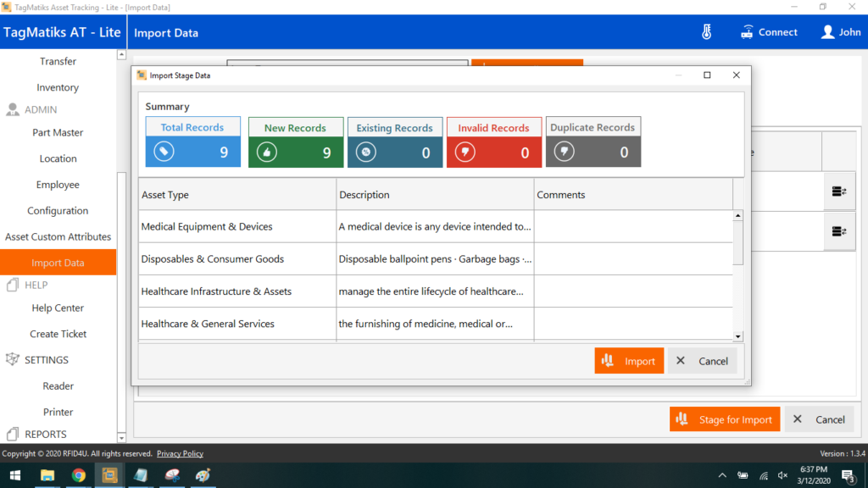Open Configuration in the sidebar
This screenshot has height=488, width=868.
(58, 211)
